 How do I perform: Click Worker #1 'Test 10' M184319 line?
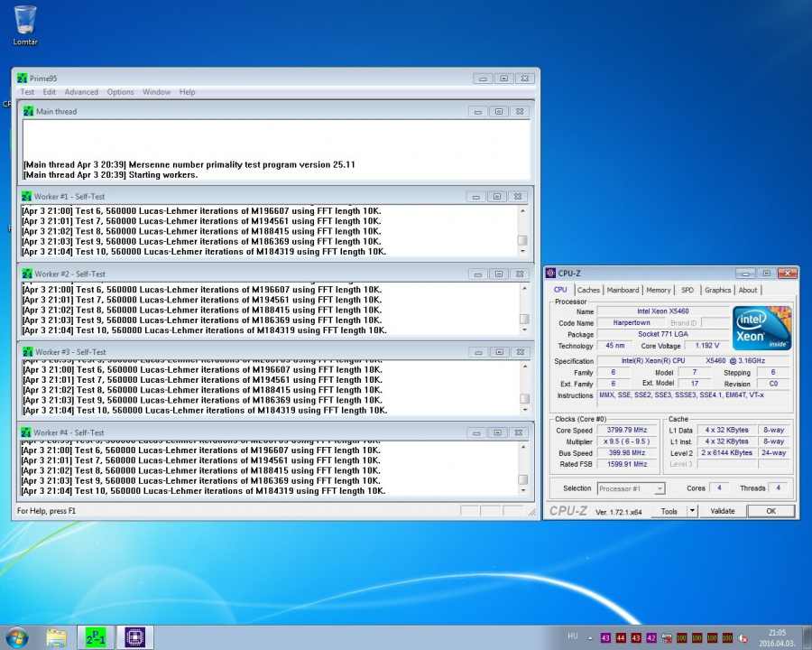coord(204,252)
